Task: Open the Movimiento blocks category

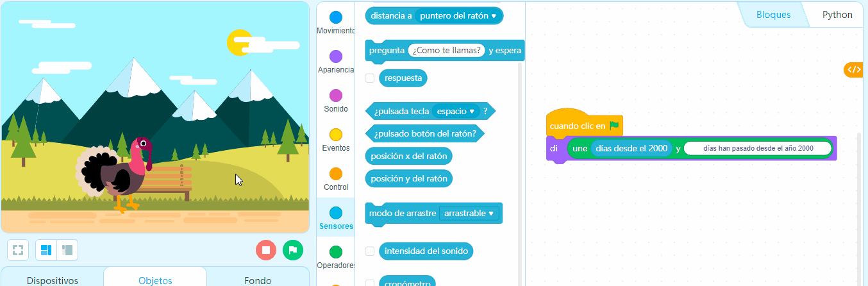Action: coord(335,23)
